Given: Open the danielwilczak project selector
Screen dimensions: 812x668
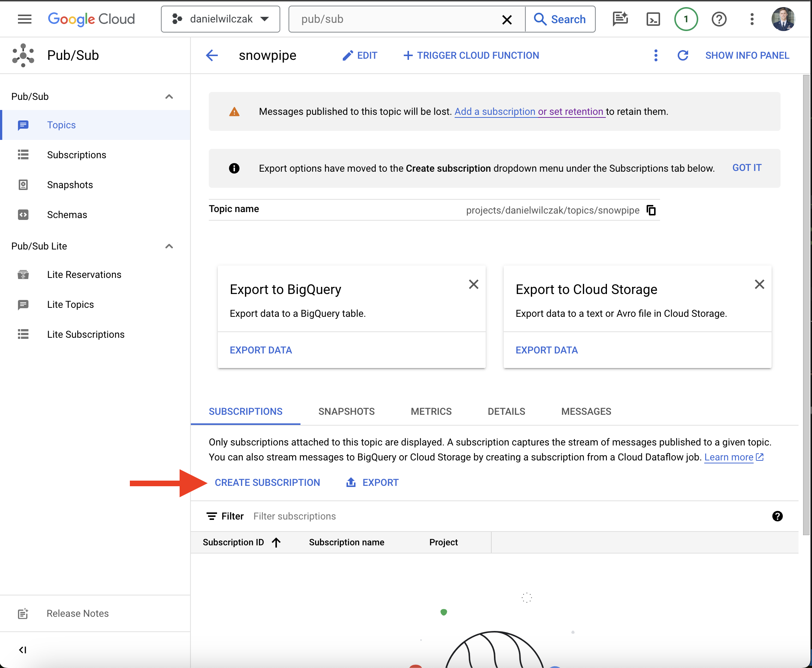Looking at the screenshot, I should click(220, 19).
